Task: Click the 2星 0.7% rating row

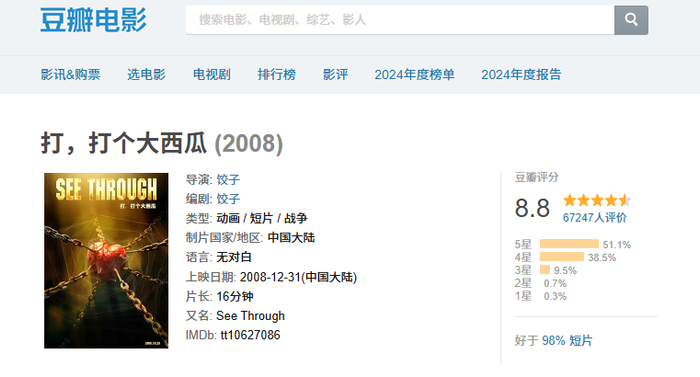Action: point(541,283)
